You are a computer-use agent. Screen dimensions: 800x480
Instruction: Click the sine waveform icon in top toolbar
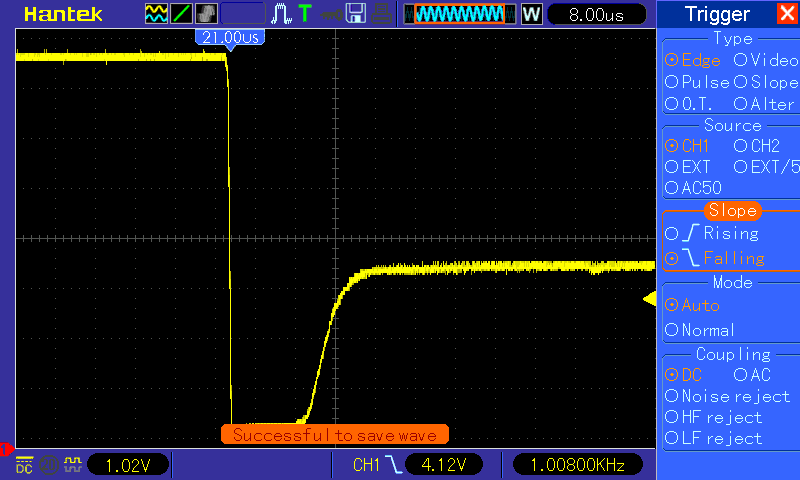pyautogui.click(x=156, y=14)
